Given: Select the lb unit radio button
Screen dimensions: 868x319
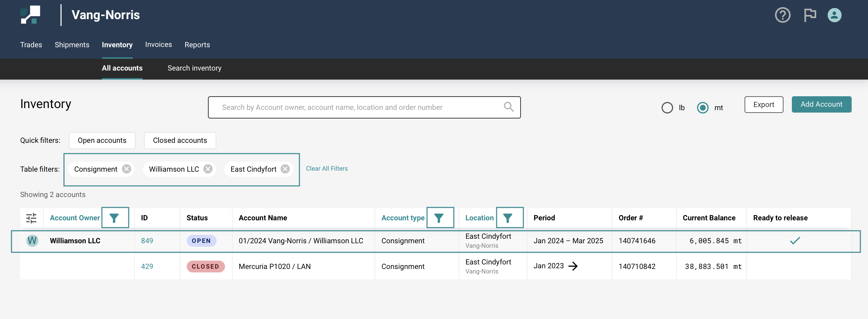Looking at the screenshot, I should click(667, 108).
